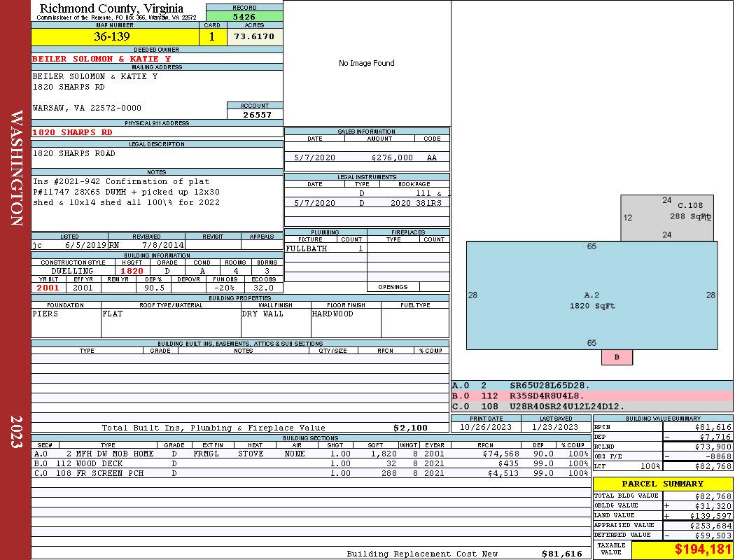The image size is (735, 560).
Task: Select the $276,000 sale amount entry
Action: pyautogui.click(x=392, y=158)
